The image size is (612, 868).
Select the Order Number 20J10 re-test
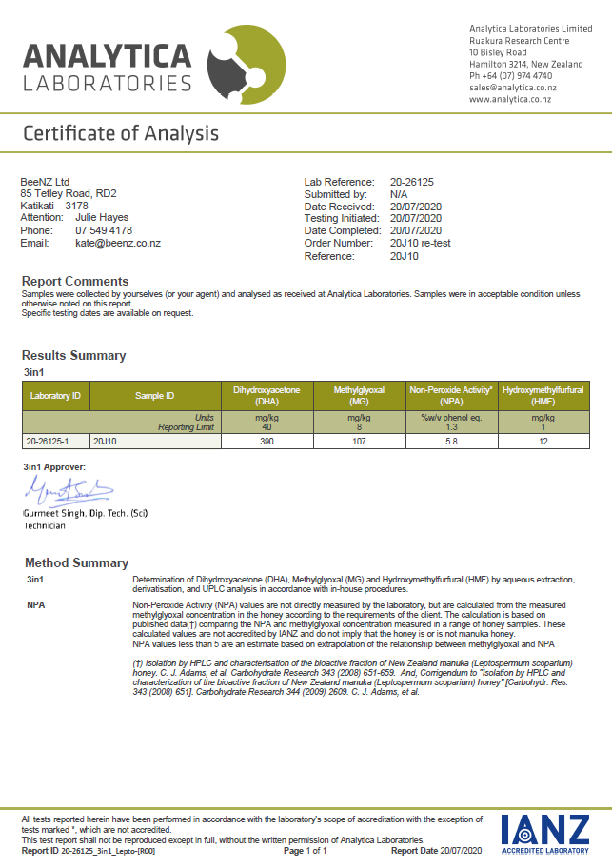[x=421, y=243]
